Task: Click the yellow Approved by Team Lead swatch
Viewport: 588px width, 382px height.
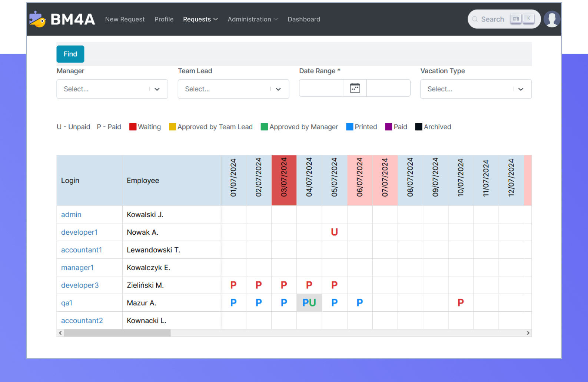Action: tap(172, 127)
